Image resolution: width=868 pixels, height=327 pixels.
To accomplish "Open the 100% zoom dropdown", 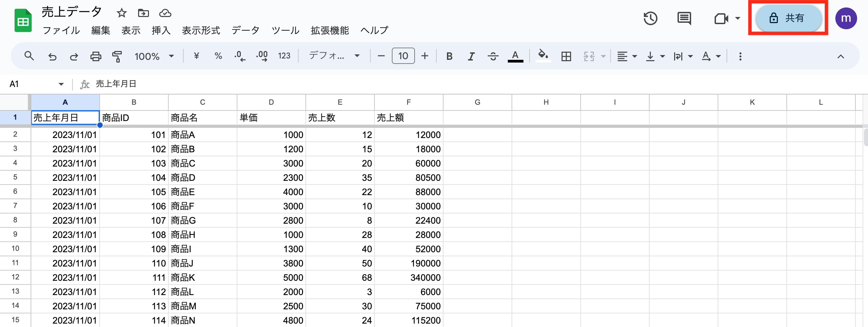I will coord(154,56).
